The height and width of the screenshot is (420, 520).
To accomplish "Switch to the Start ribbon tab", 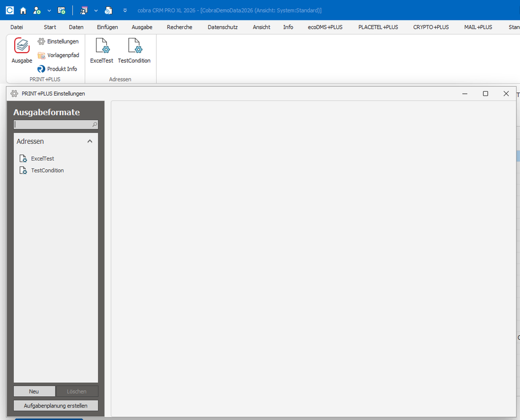I will (50, 27).
